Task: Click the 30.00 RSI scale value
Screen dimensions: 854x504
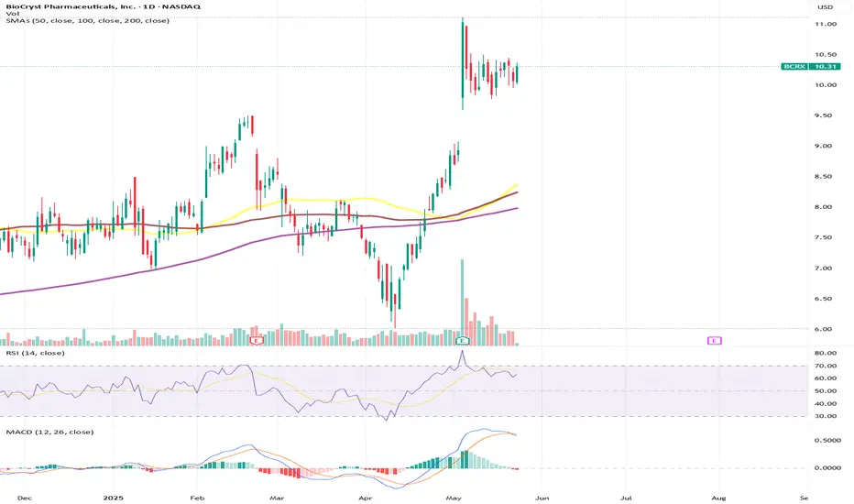Action: 826,416
